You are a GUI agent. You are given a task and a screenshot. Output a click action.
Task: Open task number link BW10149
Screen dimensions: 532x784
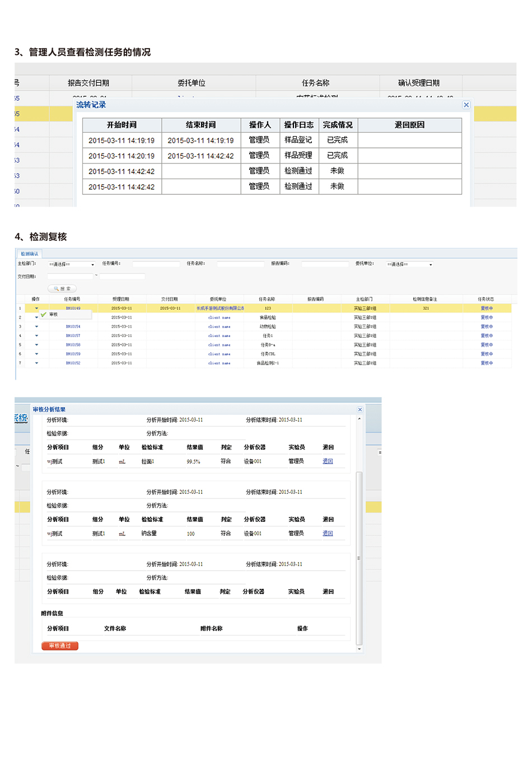pyautogui.click(x=73, y=309)
